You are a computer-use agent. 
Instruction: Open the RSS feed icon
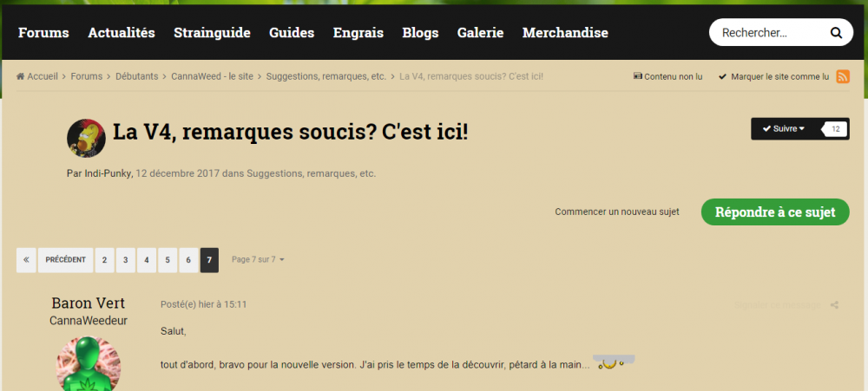843,76
